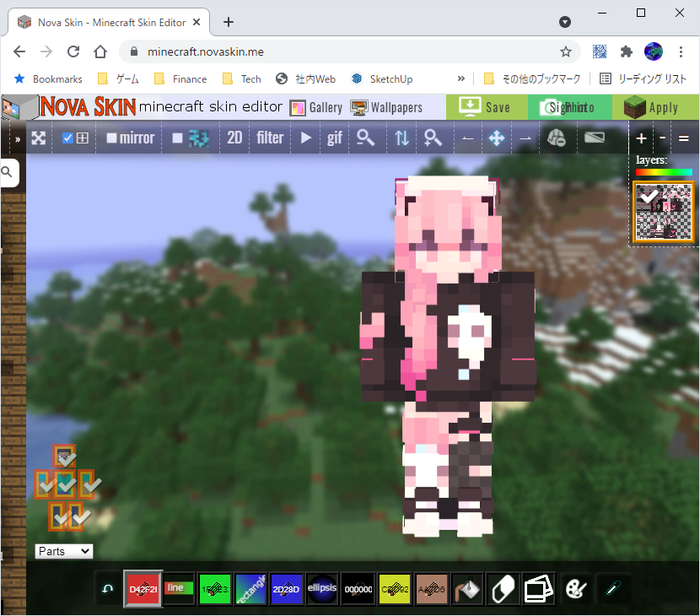Click the Apply skin button

pos(655,107)
